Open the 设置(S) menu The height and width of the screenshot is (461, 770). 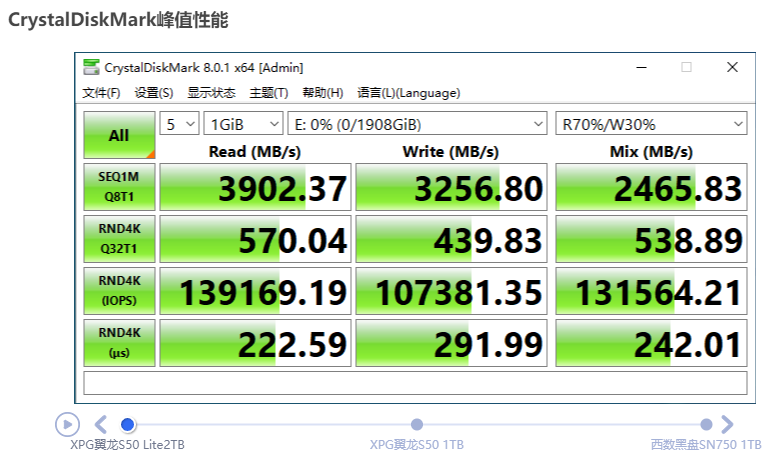(x=154, y=93)
